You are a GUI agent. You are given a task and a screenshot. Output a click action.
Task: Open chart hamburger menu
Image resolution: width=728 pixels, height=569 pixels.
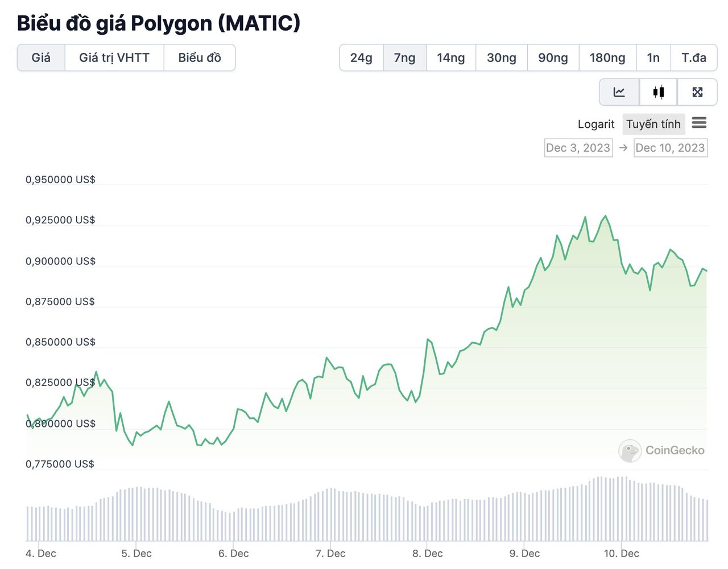point(699,123)
